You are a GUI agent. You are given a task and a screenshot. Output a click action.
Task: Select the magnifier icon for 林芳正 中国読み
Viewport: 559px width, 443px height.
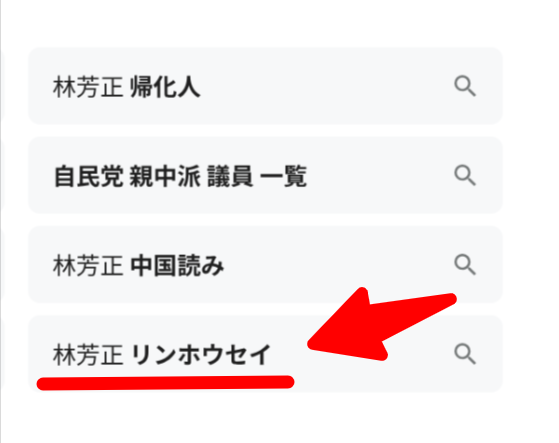coord(465,264)
